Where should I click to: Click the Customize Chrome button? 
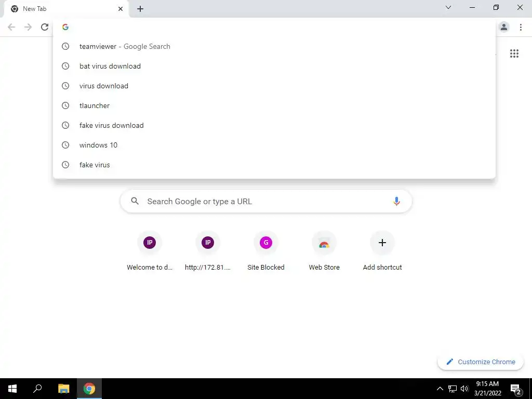[x=481, y=362]
